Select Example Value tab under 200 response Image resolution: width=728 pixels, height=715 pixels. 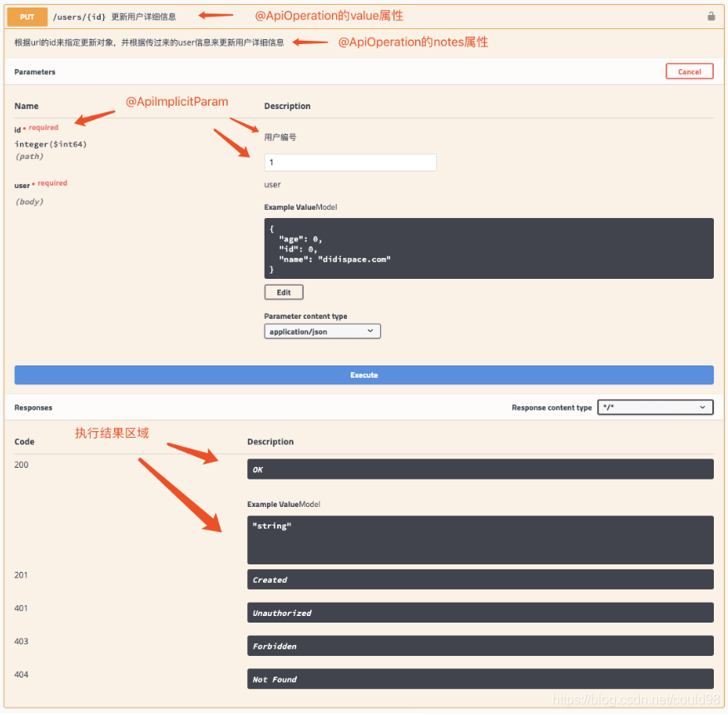point(273,504)
